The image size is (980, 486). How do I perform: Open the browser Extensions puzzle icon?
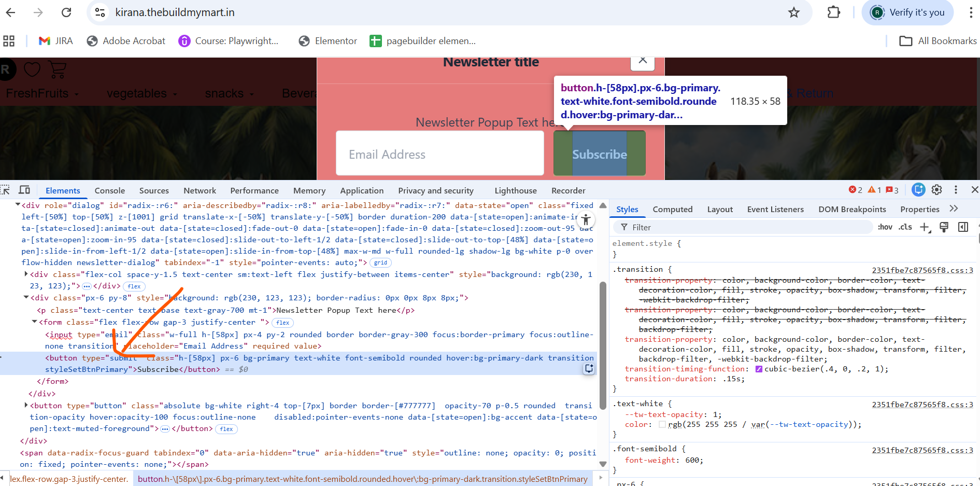click(x=834, y=12)
